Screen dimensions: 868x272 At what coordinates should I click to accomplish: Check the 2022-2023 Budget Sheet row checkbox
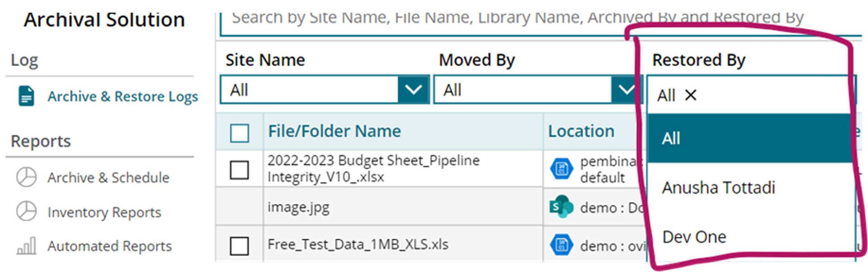239,170
